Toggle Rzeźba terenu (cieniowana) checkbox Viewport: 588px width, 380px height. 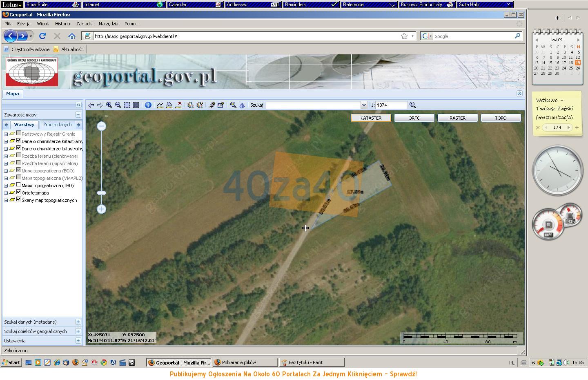click(x=18, y=155)
